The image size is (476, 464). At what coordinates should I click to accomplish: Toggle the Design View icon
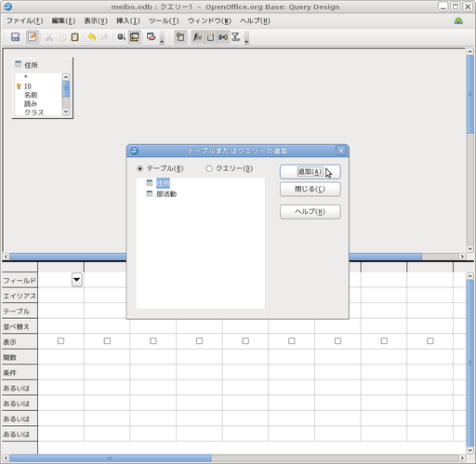pyautogui.click(x=135, y=37)
